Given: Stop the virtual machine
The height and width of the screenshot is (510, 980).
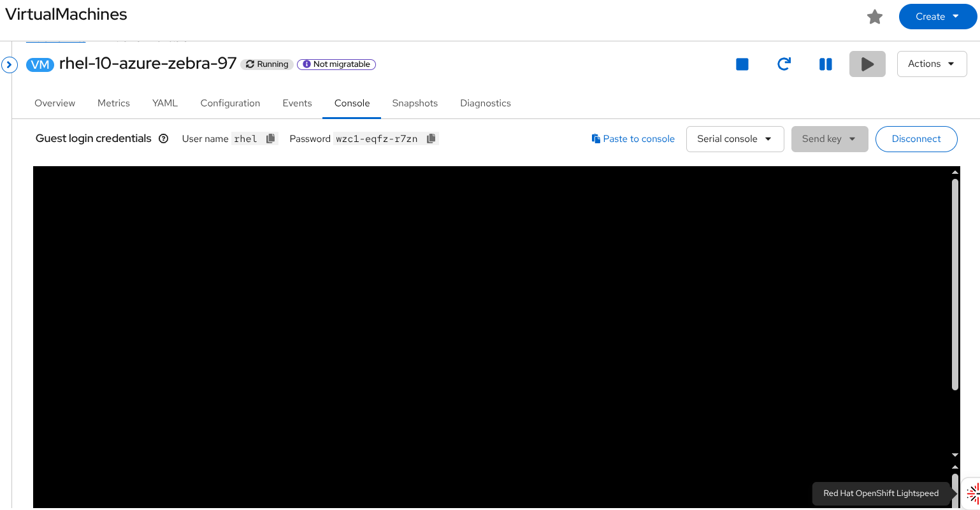Looking at the screenshot, I should click(742, 64).
